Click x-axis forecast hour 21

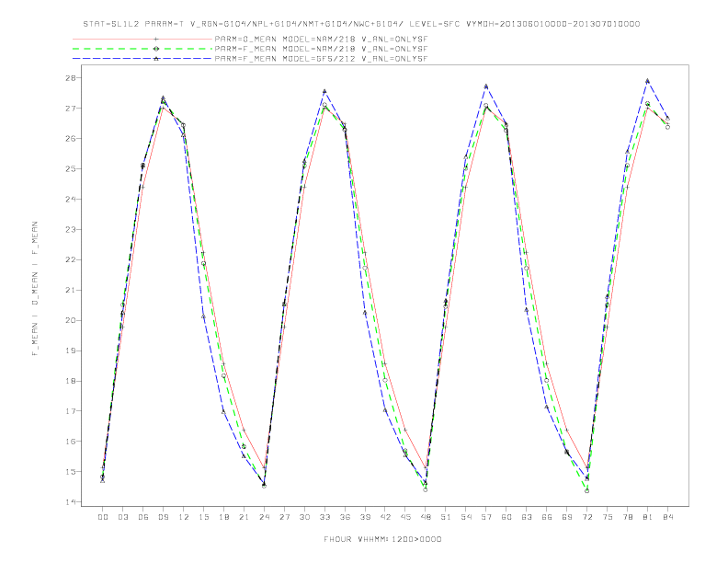coord(244,517)
